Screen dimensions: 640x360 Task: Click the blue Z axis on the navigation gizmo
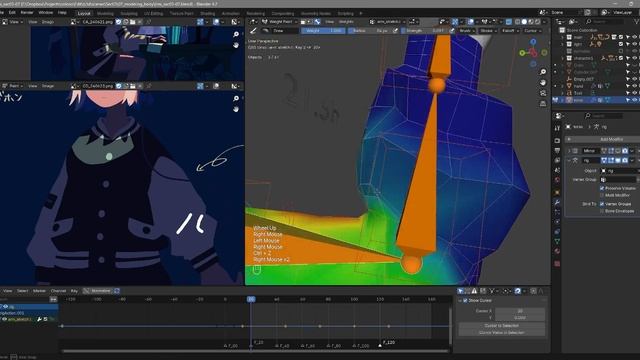533,42
